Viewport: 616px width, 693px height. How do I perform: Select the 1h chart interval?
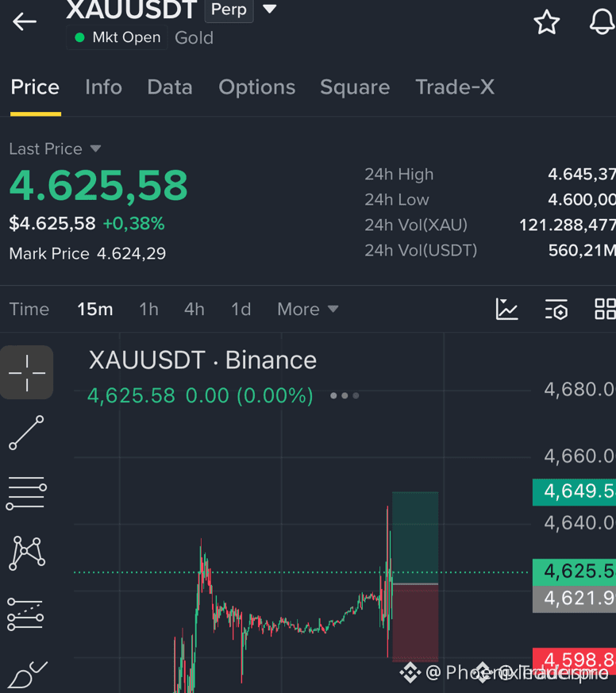click(149, 309)
